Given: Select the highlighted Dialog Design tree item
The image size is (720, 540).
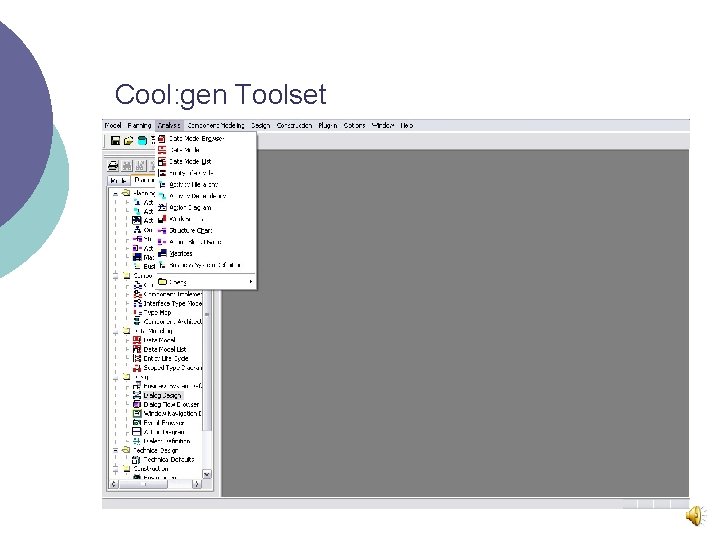Looking at the screenshot, I should pyautogui.click(x=163, y=395).
